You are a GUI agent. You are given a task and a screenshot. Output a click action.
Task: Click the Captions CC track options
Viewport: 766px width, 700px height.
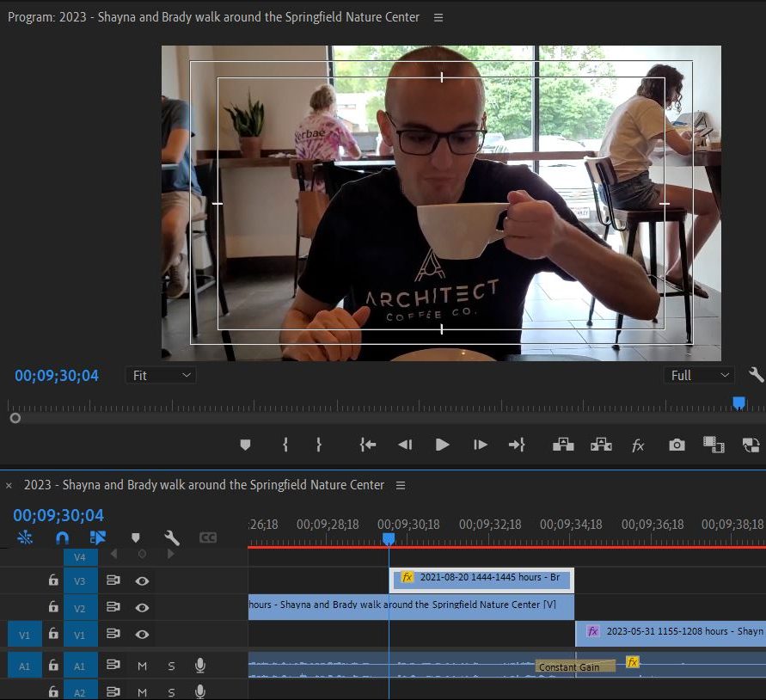click(x=208, y=537)
